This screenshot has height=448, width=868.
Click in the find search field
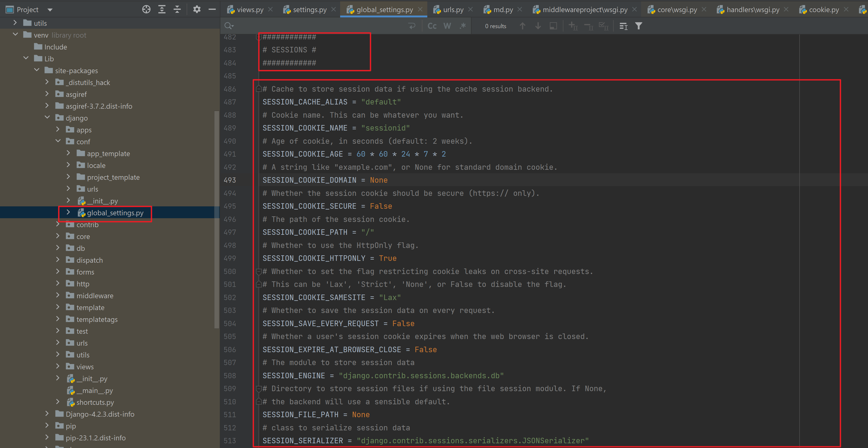coord(317,26)
